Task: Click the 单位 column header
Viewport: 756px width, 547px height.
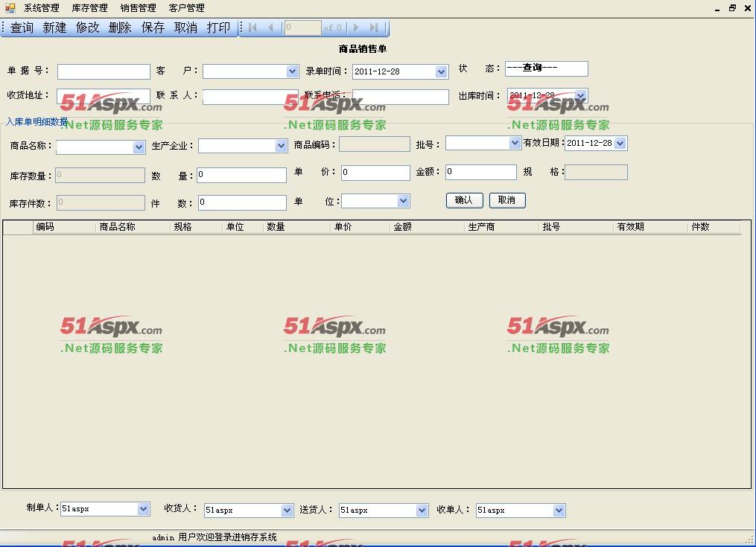Action: tap(244, 227)
